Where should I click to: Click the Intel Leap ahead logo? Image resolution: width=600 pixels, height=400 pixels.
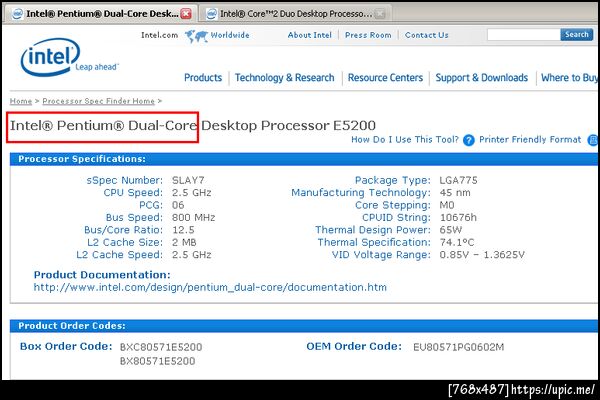point(69,57)
